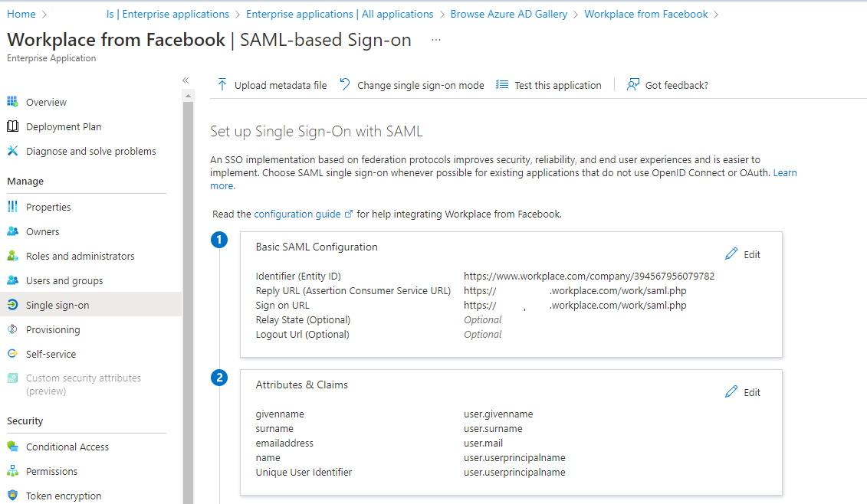Viewport: 867px width, 504px height.
Task: Click the user.givenname claim value
Action: tap(498, 414)
